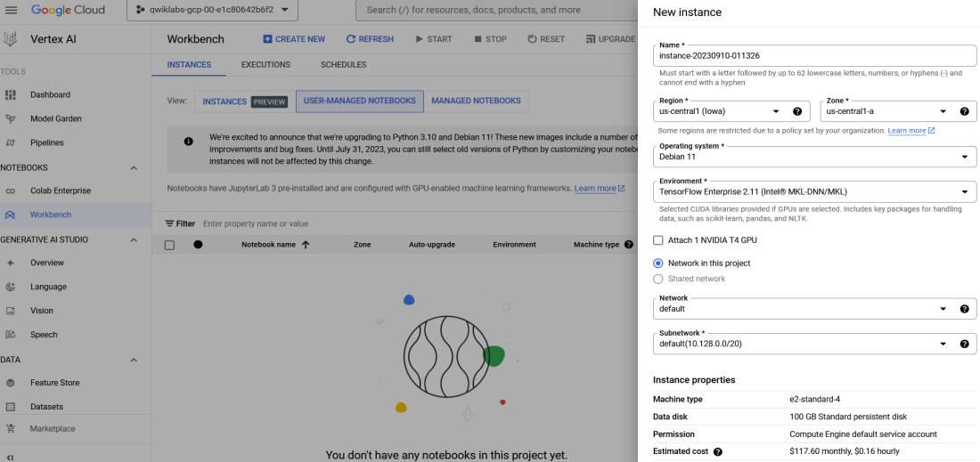This screenshot has width=980, height=462.
Task: Open the project selector dropdown
Action: pyautogui.click(x=212, y=10)
